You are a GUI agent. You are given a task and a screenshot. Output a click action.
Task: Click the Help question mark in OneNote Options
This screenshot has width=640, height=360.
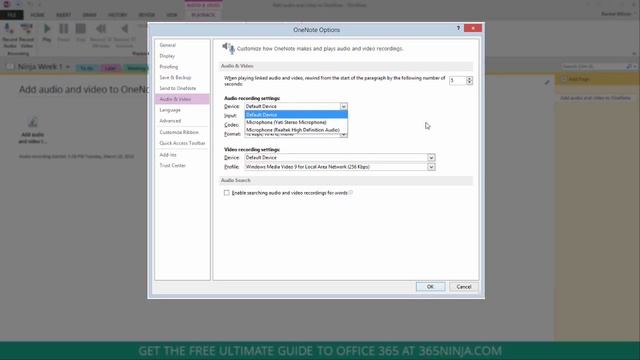point(458,28)
